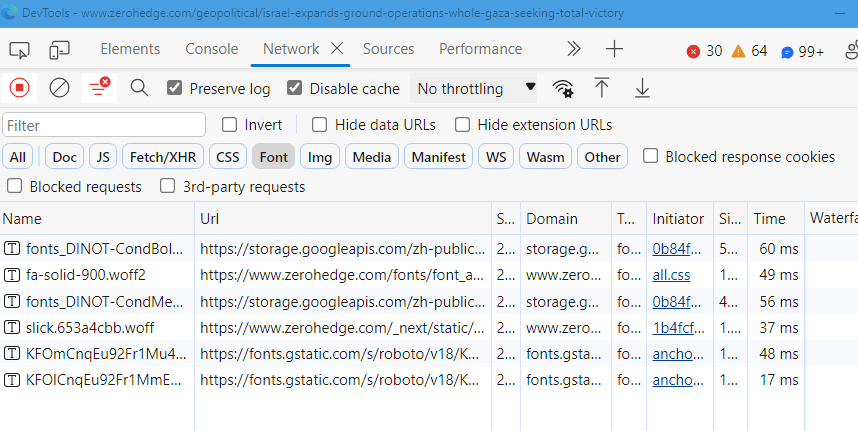Stop recording network log

tap(19, 88)
